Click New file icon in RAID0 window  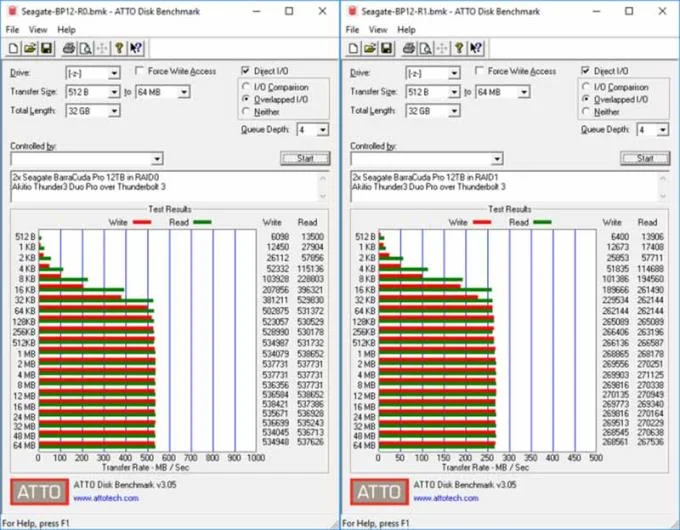point(13,48)
